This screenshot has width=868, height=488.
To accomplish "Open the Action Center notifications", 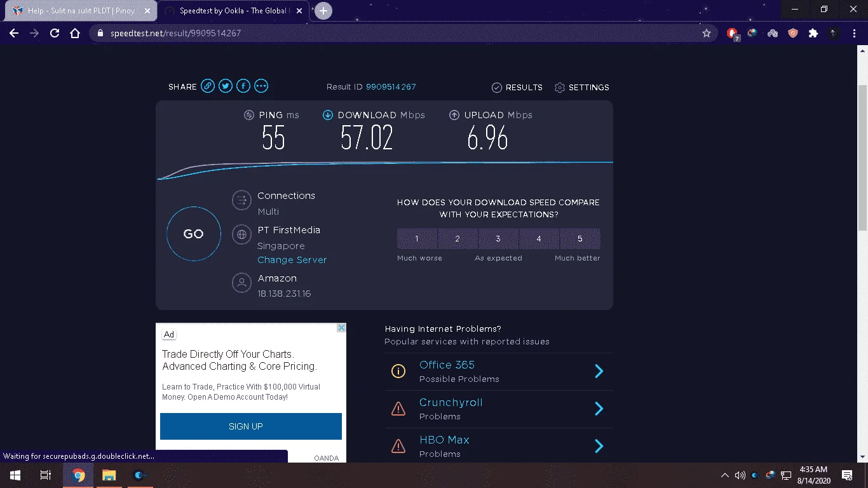I will [847, 475].
